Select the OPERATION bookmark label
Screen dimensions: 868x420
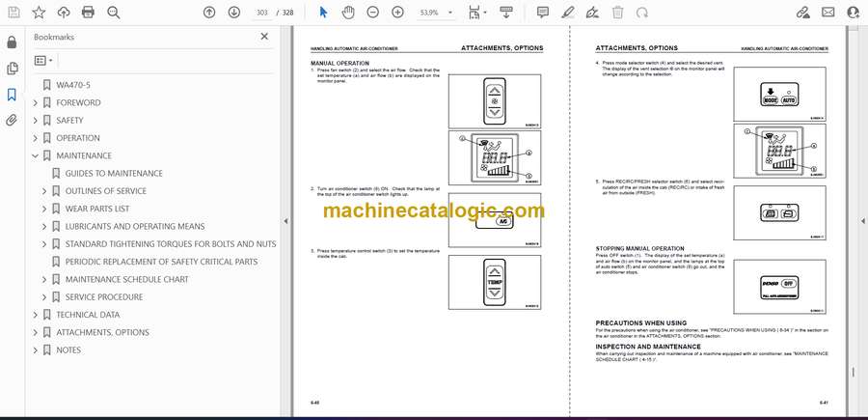point(78,138)
